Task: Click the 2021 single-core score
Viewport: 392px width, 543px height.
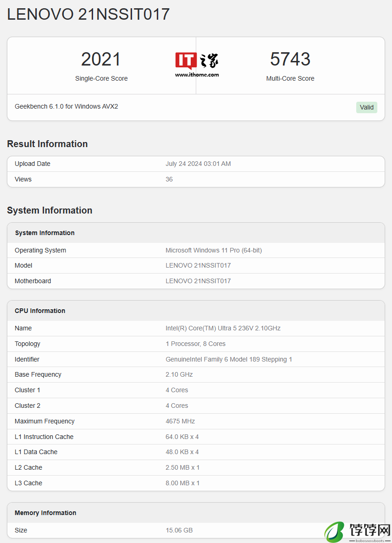Action: coord(101,59)
